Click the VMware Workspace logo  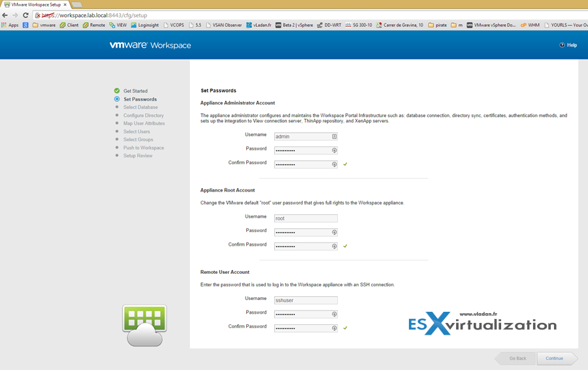[x=150, y=45]
